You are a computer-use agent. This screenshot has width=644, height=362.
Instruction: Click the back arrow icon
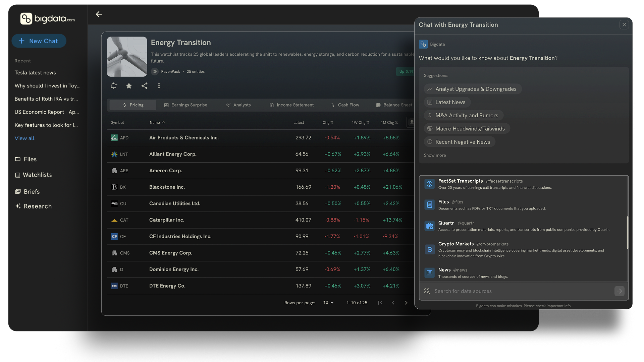point(99,14)
